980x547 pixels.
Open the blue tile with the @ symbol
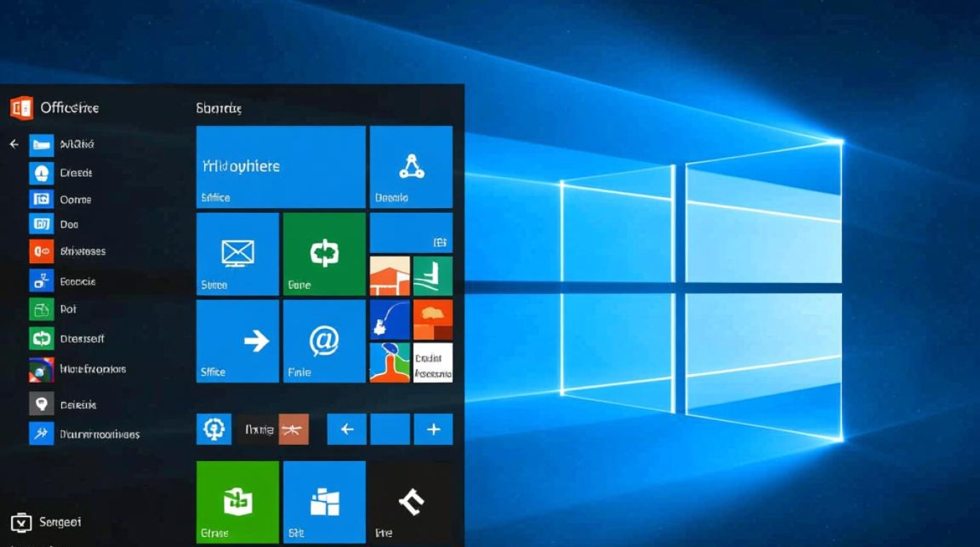point(324,341)
